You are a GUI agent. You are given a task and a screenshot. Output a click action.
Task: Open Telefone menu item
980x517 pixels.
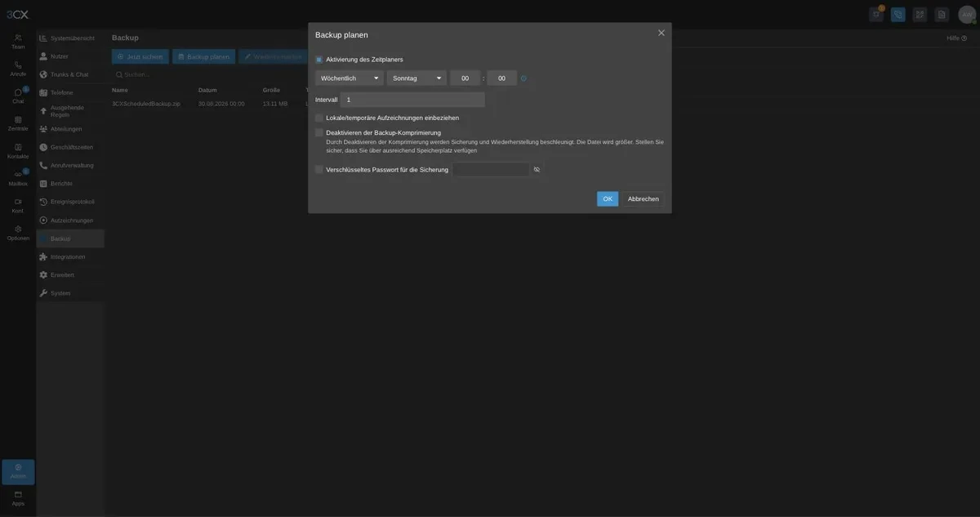pos(70,92)
